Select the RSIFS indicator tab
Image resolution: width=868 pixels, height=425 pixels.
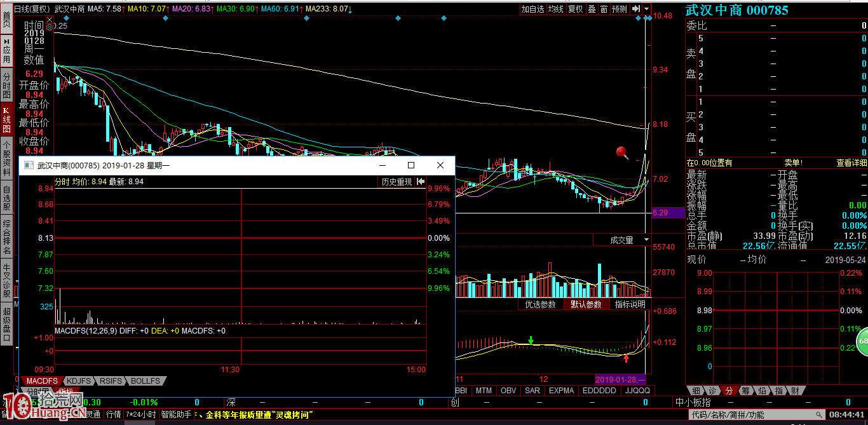111,381
